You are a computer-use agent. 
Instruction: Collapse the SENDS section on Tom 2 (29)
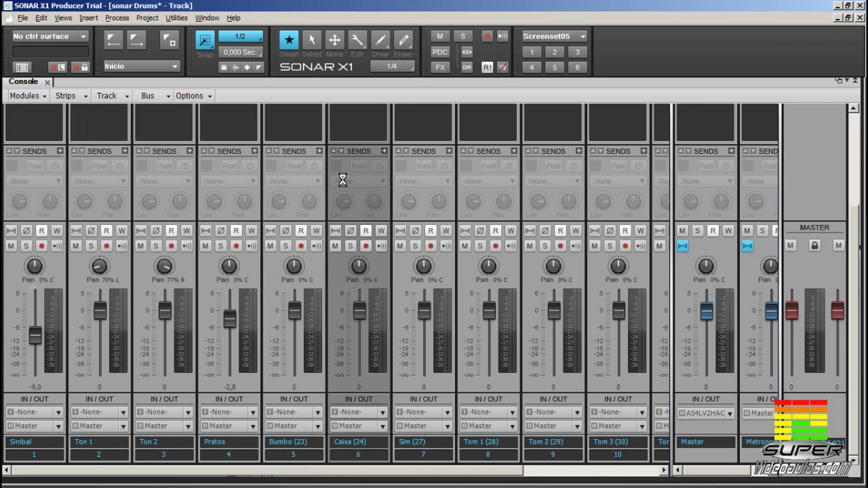[528, 151]
